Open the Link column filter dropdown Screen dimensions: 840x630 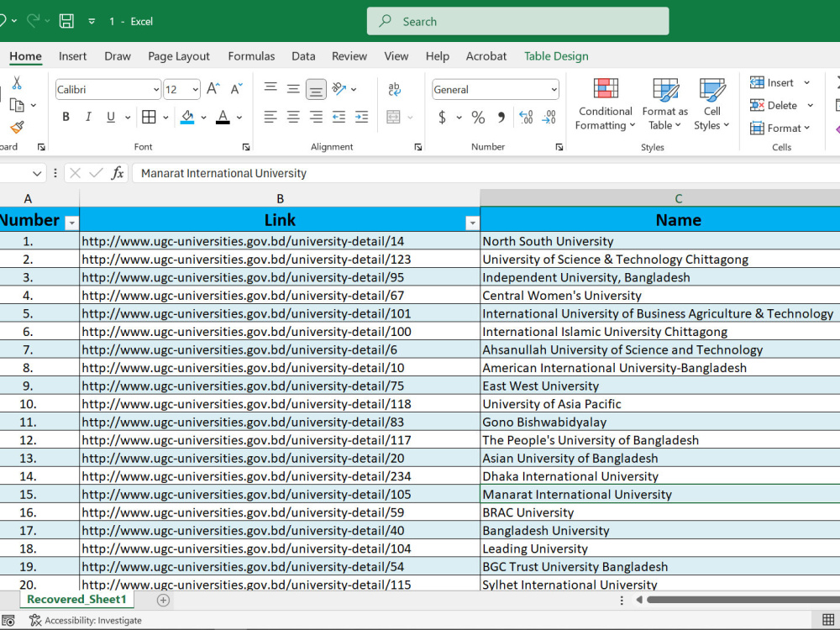472,223
